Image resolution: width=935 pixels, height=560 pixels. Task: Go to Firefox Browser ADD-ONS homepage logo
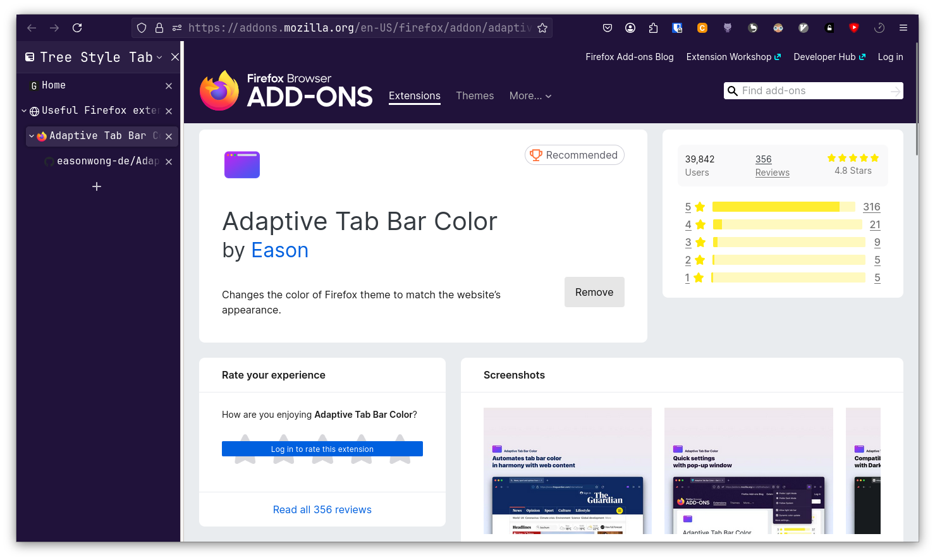286,91
